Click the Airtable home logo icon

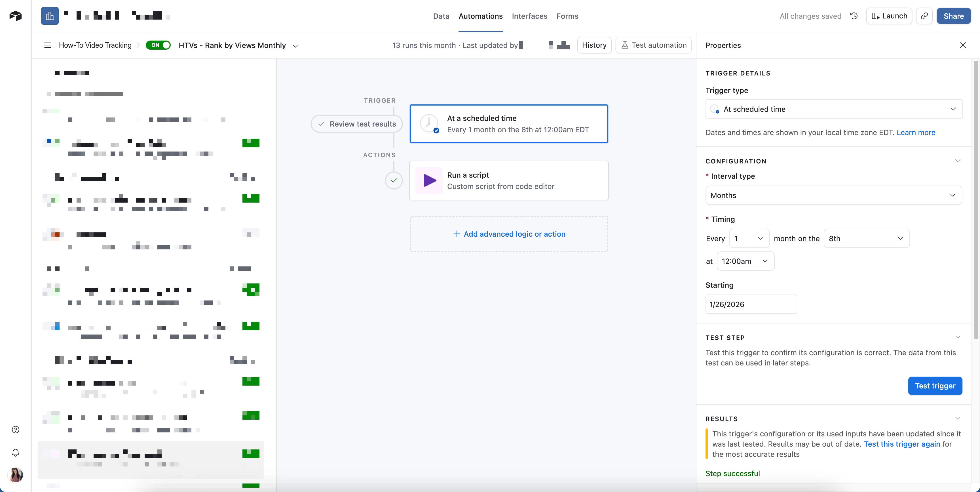point(16,16)
